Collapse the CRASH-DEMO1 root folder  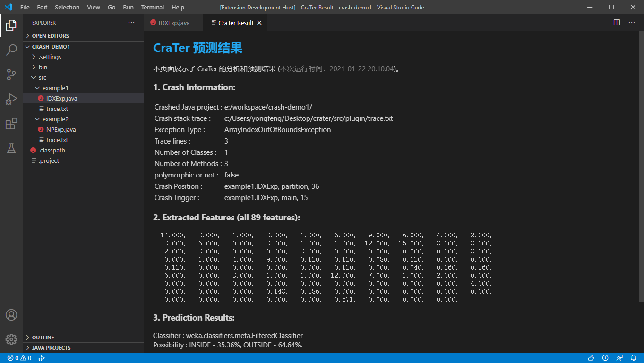pyautogui.click(x=83, y=47)
